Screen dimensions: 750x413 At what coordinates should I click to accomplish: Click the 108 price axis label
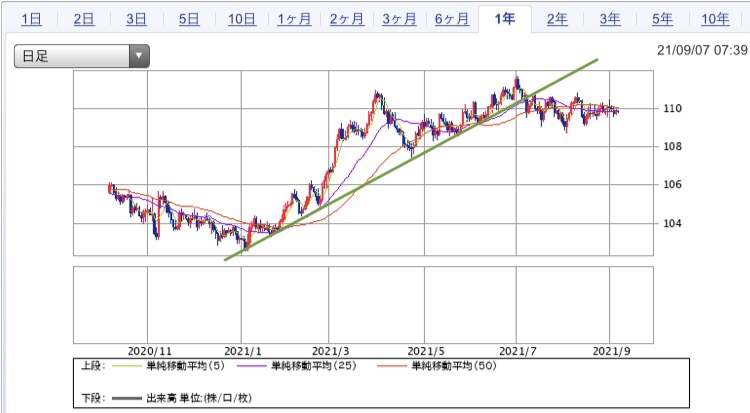coord(672,146)
